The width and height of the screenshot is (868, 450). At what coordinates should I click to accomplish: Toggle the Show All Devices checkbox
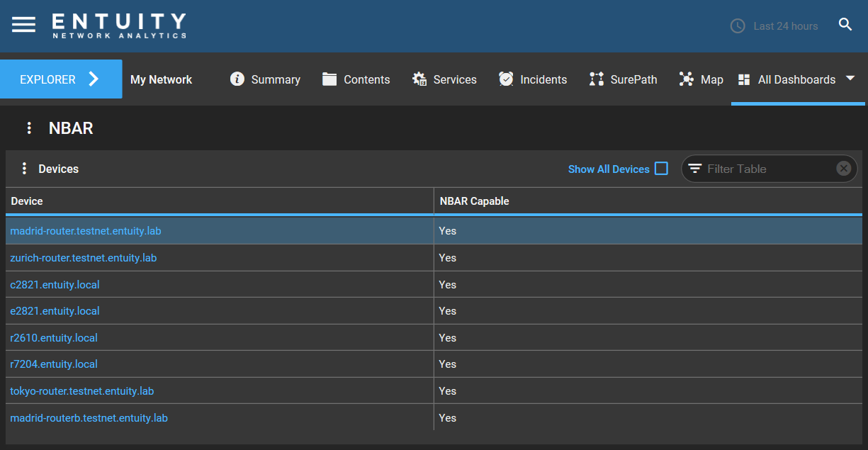[x=661, y=169]
